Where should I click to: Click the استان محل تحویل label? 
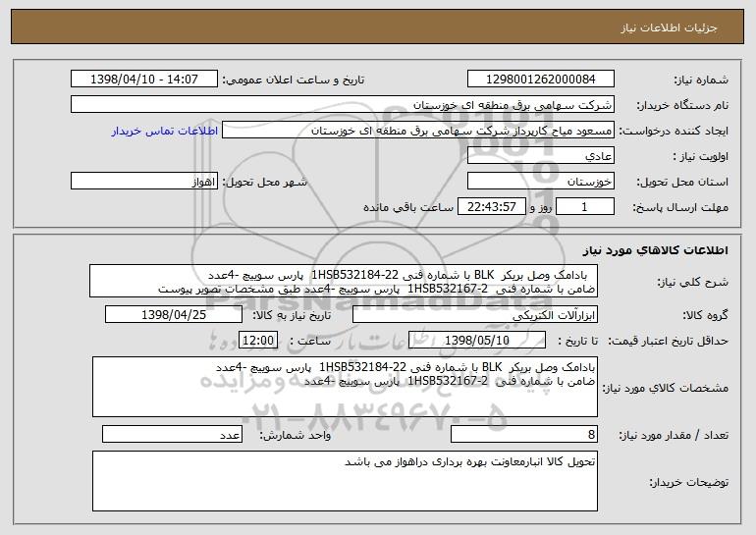[x=682, y=183]
